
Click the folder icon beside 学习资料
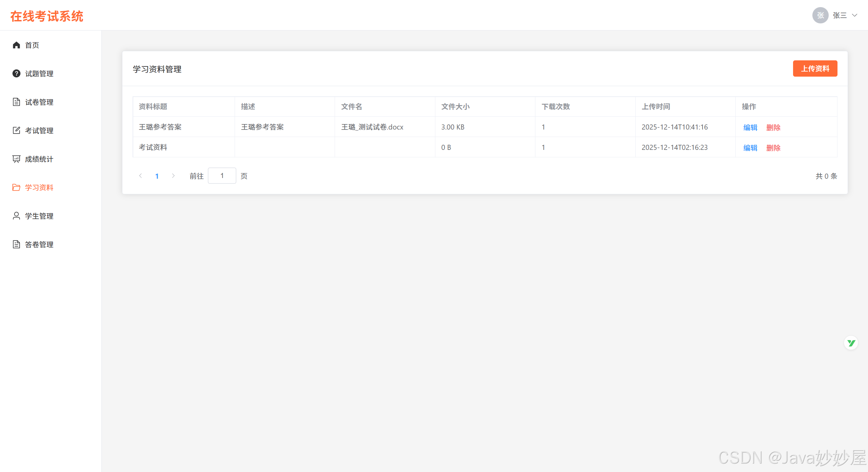tap(16, 188)
